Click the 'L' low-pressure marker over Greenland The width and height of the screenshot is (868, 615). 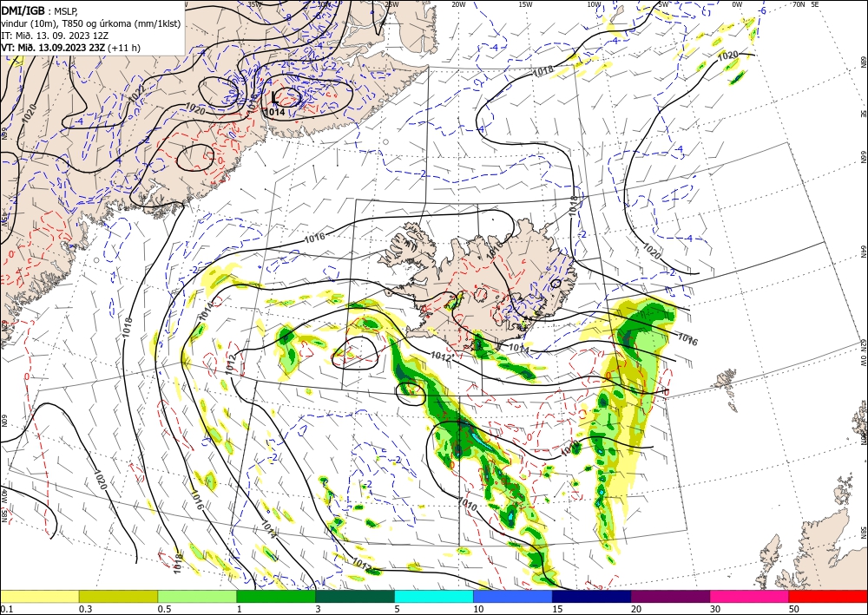point(274,98)
